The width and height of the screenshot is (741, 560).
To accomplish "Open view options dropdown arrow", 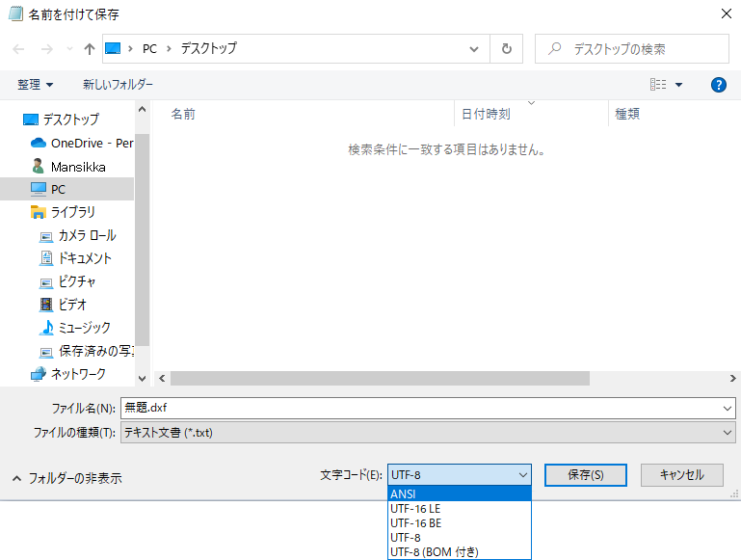I will pos(678,85).
